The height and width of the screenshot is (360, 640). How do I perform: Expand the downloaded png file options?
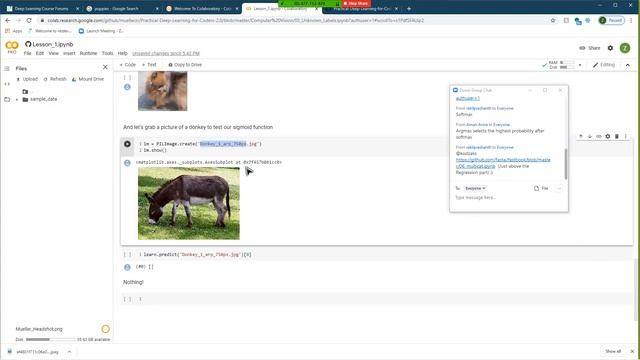tap(69, 352)
